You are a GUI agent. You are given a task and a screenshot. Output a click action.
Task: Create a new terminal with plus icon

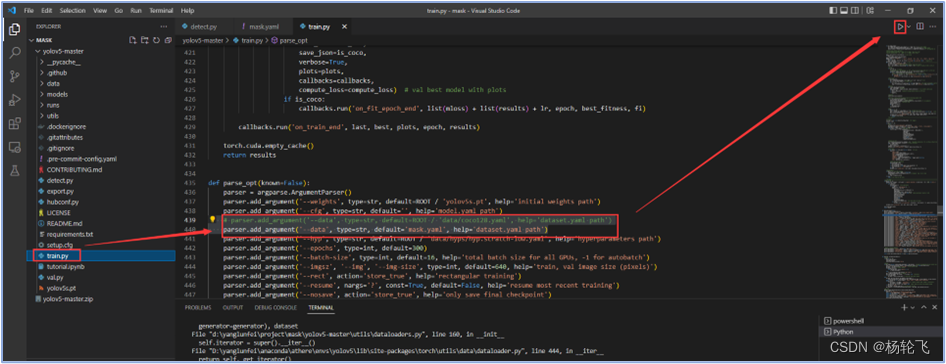[x=904, y=307]
